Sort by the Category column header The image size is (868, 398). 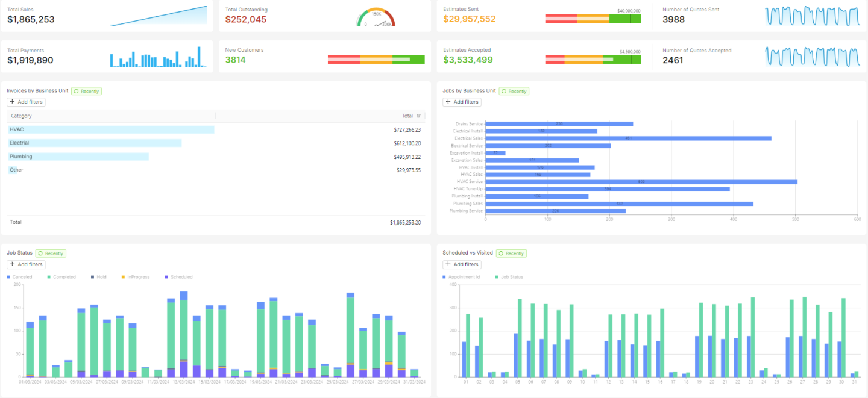(x=111, y=116)
